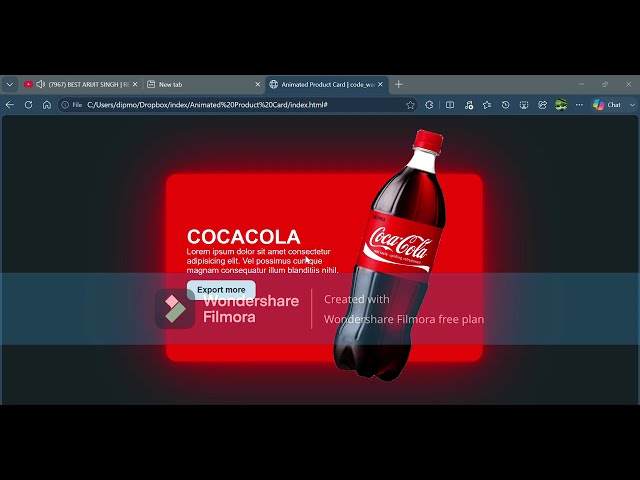
Task: Click the Coca-Cola bottle image
Action: tap(391, 255)
